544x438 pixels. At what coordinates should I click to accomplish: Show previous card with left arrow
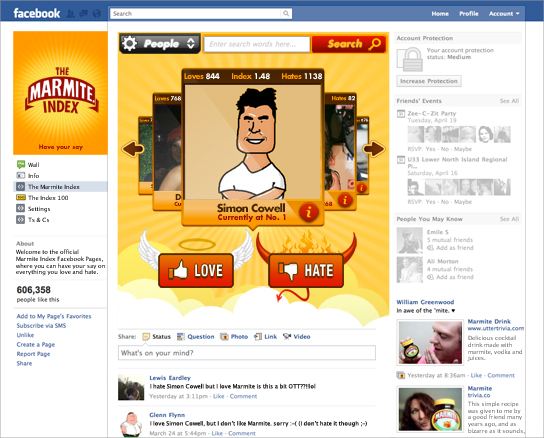pos(133,149)
